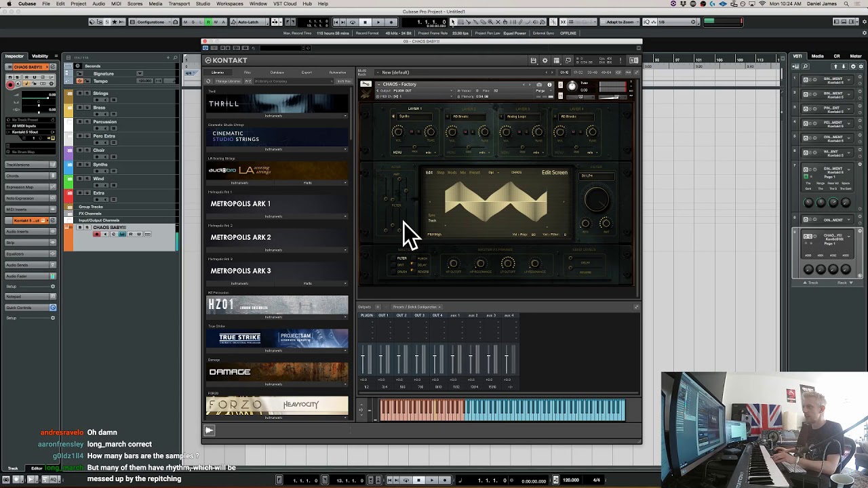Toggle the Inspector monitor speaker icon
This screenshot has width=868, height=488.
(x=18, y=85)
